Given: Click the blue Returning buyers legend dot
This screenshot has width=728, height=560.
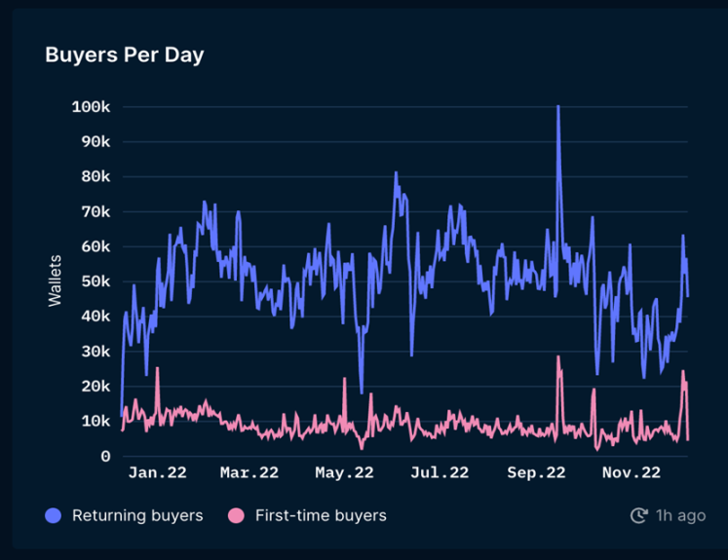Looking at the screenshot, I should pos(54,515).
